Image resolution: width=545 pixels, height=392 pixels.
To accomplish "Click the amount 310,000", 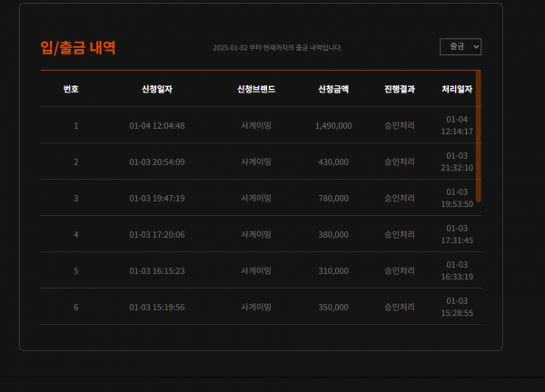I will [x=333, y=270].
